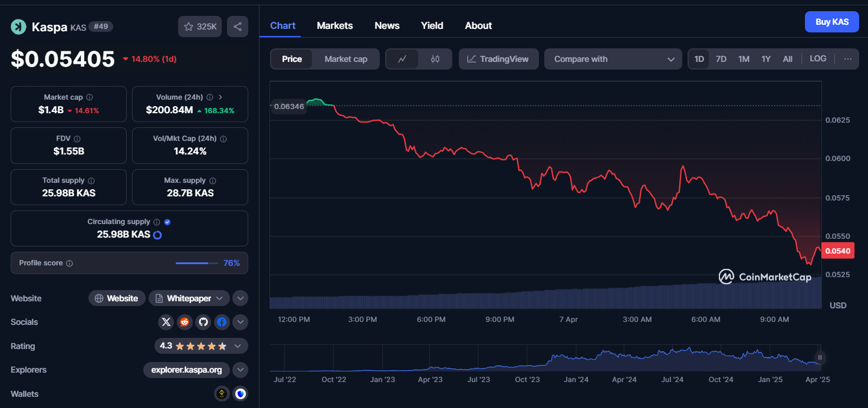Open the blue shield wallet icon
This screenshot has height=408, width=868.
pyautogui.click(x=240, y=394)
